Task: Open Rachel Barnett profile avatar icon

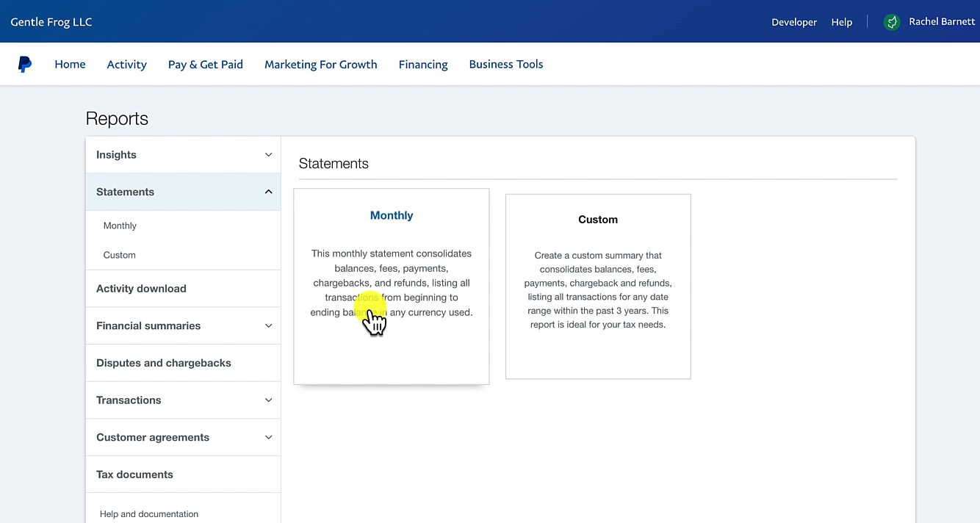Action: pyautogui.click(x=892, y=22)
